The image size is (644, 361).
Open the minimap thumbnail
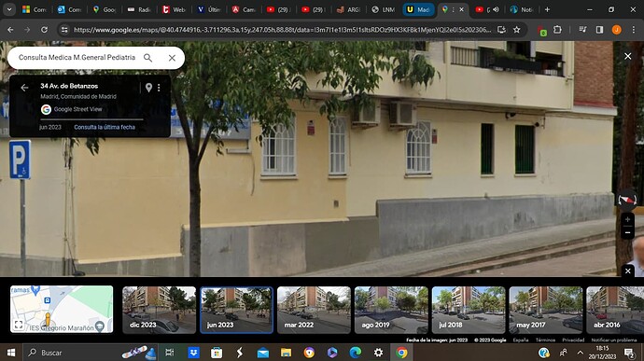tap(62, 309)
